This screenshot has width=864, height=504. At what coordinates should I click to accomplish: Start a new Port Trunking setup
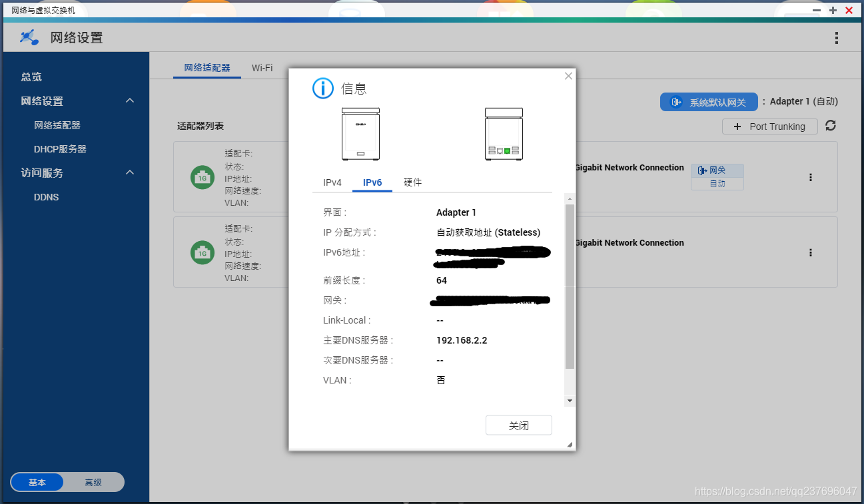tap(769, 126)
